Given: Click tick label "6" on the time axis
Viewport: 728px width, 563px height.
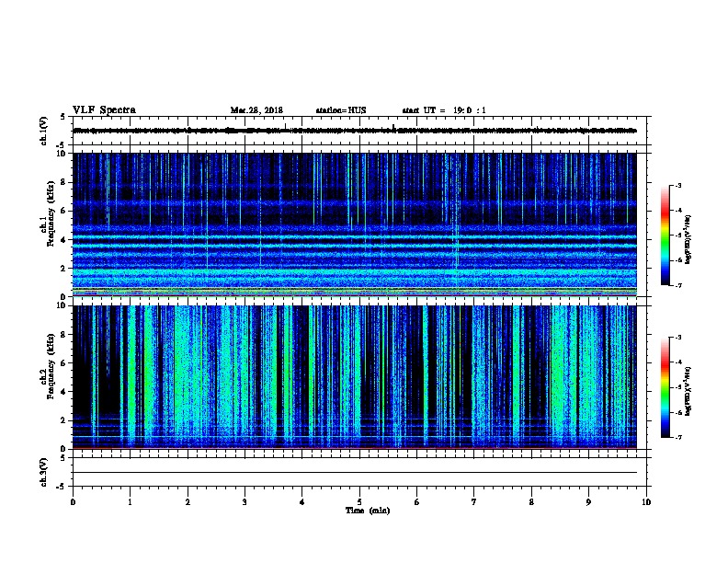Looking at the screenshot, I should coord(417,502).
